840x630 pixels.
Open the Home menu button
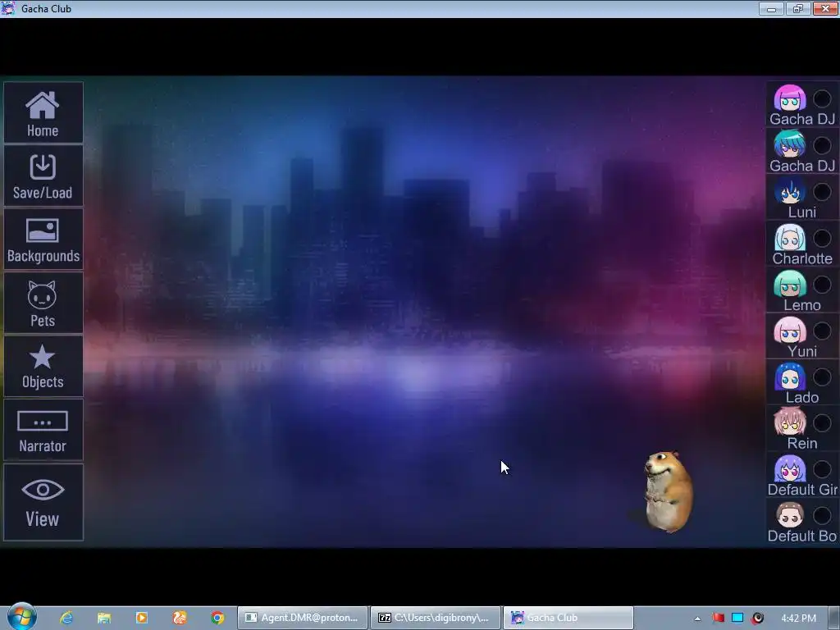43,113
